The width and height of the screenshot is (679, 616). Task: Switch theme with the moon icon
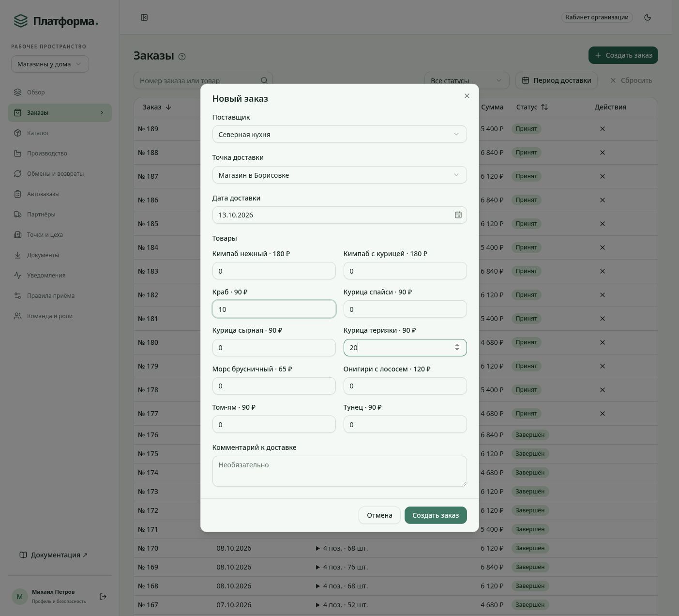(648, 17)
